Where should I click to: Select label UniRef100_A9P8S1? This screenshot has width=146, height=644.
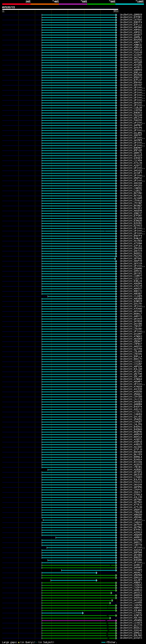click(131, 30)
